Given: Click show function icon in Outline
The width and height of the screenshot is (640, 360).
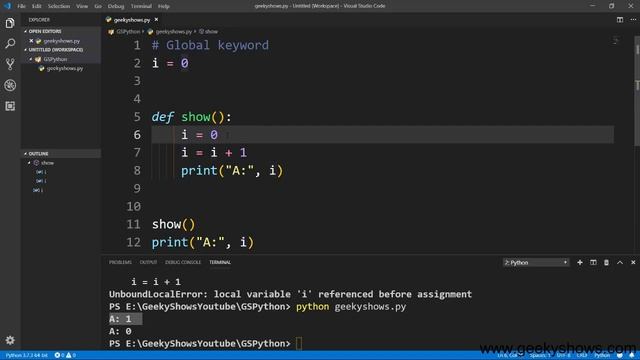Looking at the screenshot, I should [37, 163].
